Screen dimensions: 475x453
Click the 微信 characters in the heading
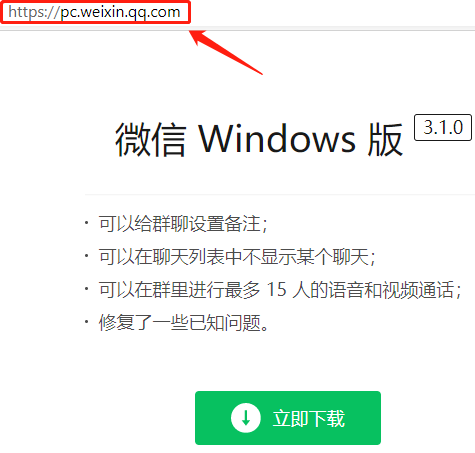click(x=150, y=139)
